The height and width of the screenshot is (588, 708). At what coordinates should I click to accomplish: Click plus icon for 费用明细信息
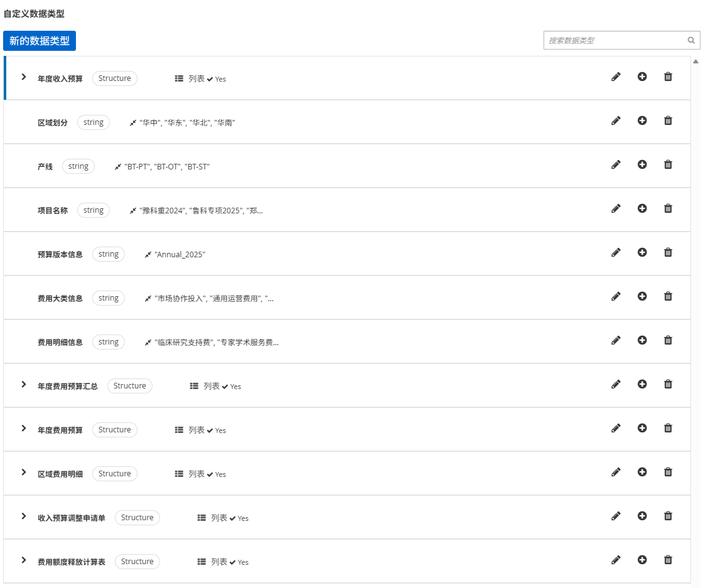pyautogui.click(x=642, y=340)
